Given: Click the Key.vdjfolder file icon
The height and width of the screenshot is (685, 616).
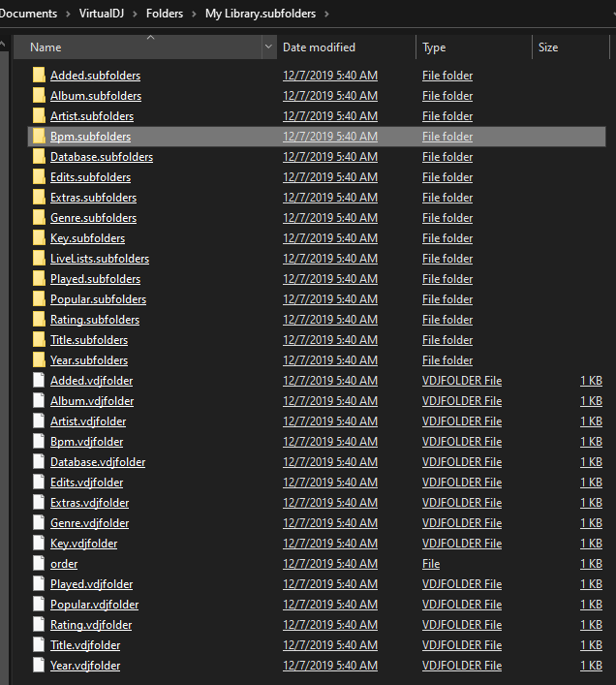Looking at the screenshot, I should (x=39, y=543).
